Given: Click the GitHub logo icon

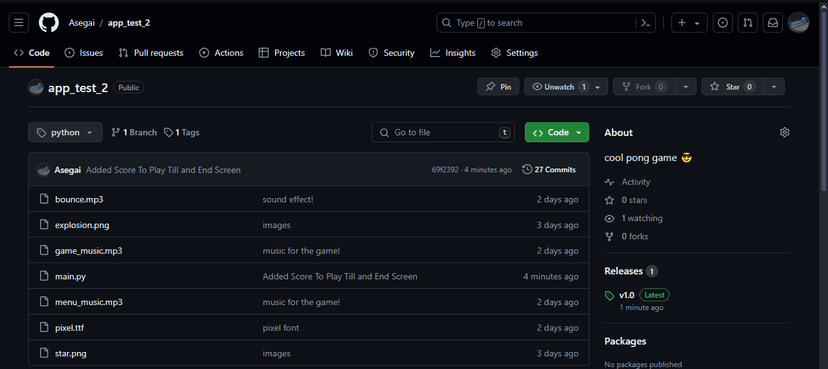Looking at the screenshot, I should [49, 23].
